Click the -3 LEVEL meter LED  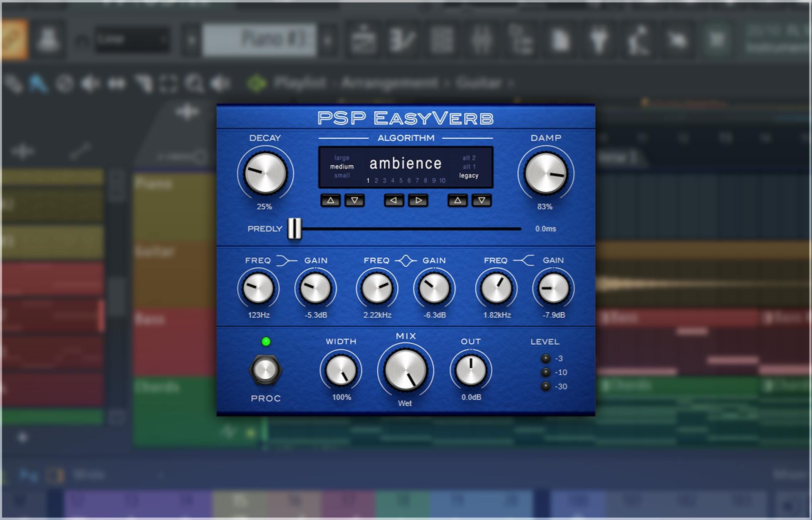click(546, 359)
